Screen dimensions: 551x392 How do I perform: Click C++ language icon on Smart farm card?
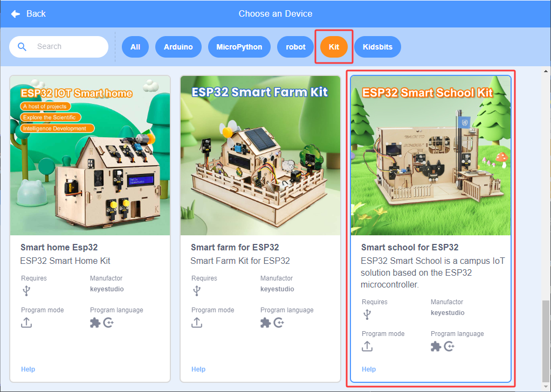click(x=279, y=323)
